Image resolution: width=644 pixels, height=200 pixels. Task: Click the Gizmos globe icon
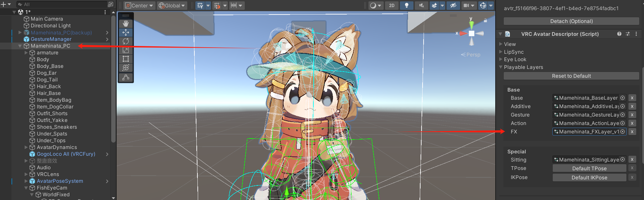click(483, 5)
